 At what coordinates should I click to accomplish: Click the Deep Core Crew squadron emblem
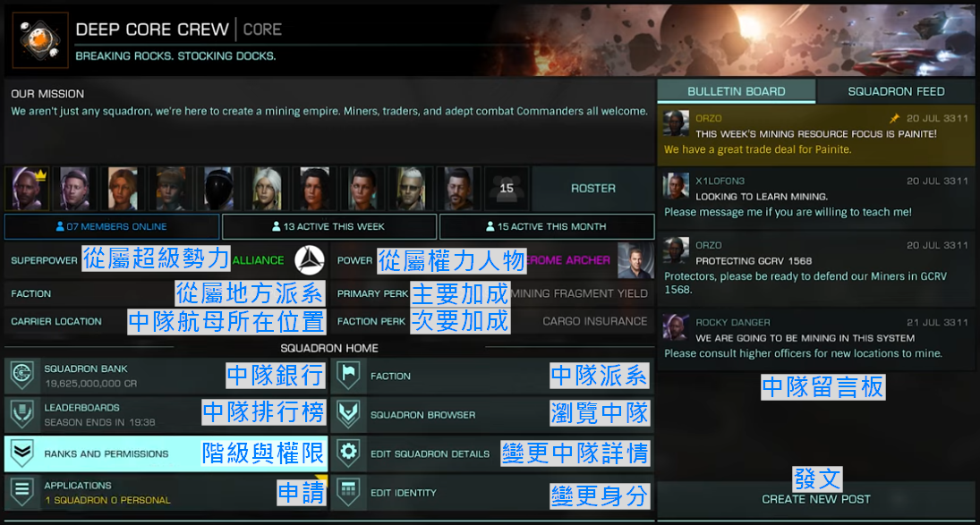40,40
